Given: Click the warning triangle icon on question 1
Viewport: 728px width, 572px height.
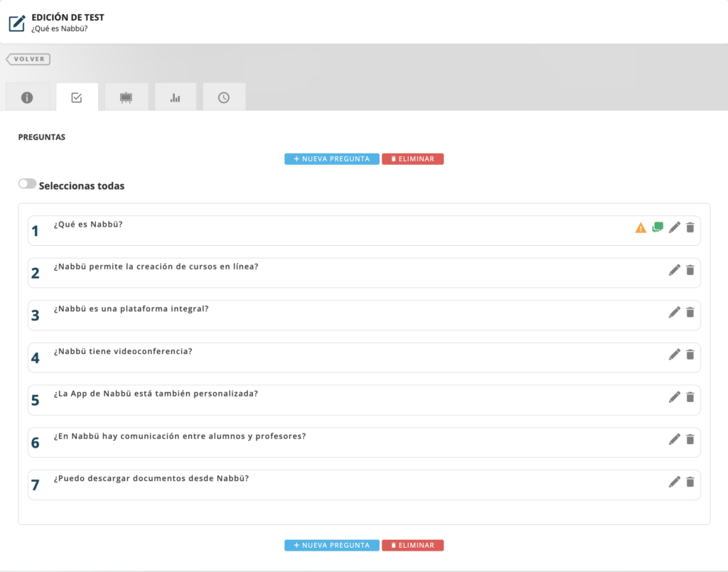Looking at the screenshot, I should point(641,228).
